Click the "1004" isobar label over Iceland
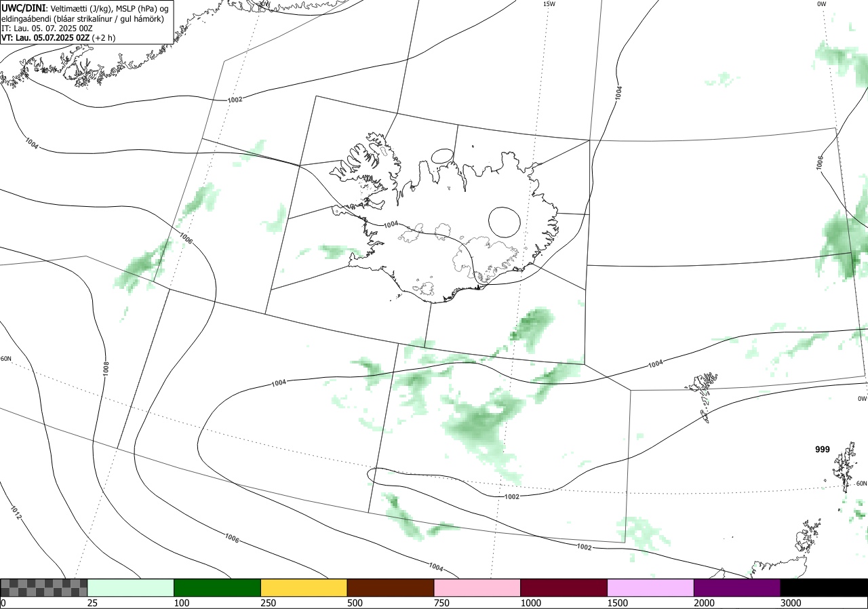Screen dimensions: 868x609 coord(391,224)
